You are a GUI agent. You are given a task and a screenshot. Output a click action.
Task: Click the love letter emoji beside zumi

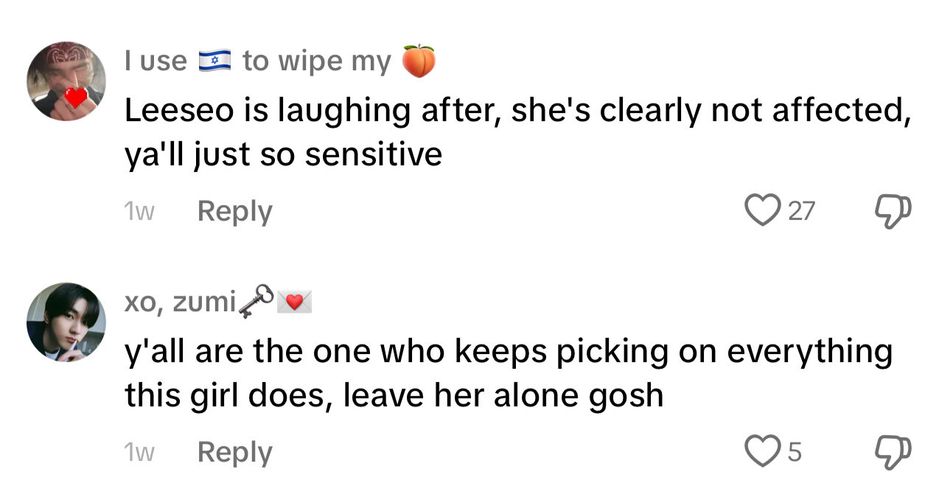pyautogui.click(x=293, y=301)
